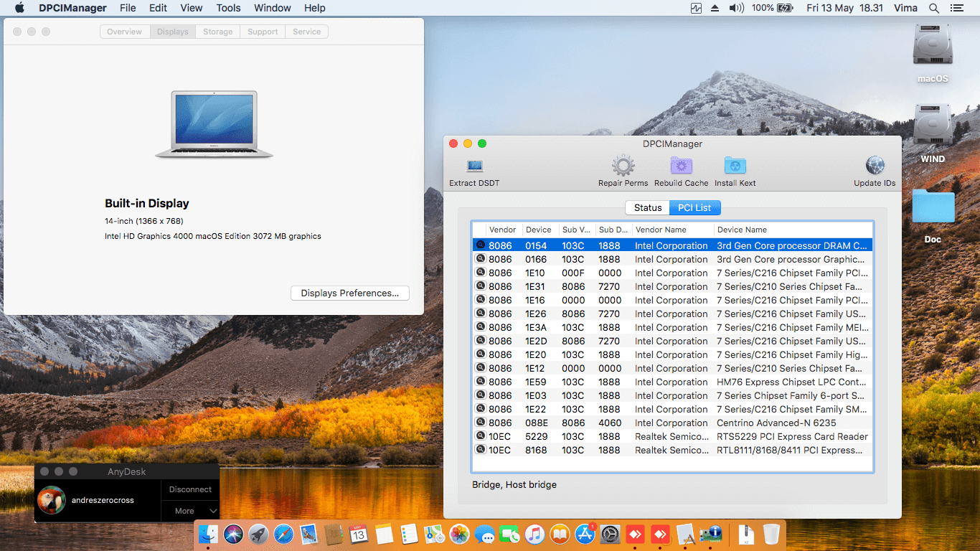The width and height of the screenshot is (980, 551).
Task: Click the Displays Preferences button
Action: [x=350, y=293]
